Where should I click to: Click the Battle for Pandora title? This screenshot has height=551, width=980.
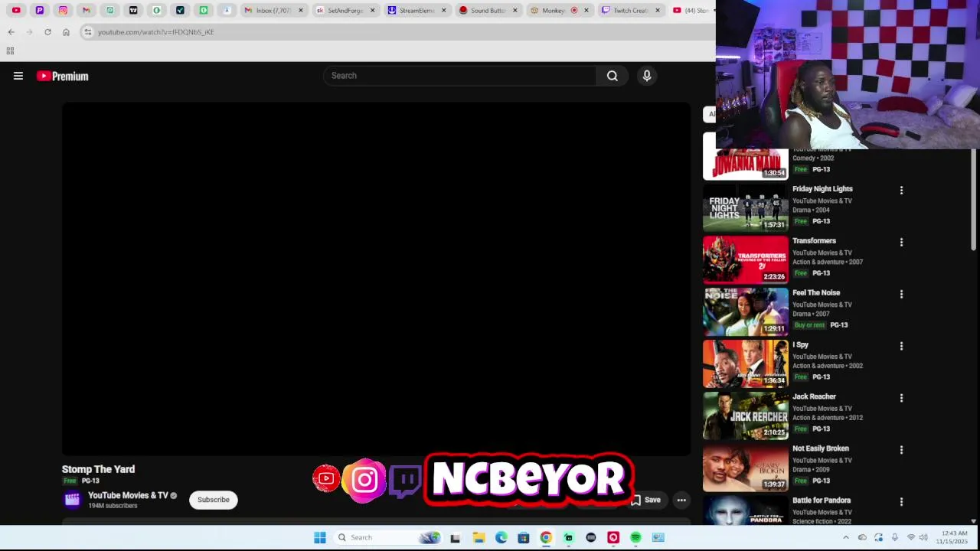(822, 500)
